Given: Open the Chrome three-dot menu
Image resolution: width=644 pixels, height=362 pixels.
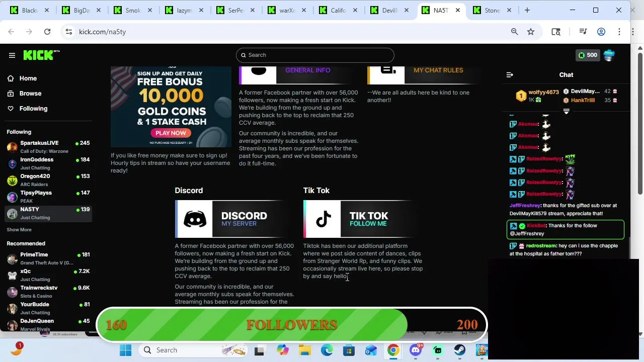Looking at the screenshot, I should pos(619,32).
